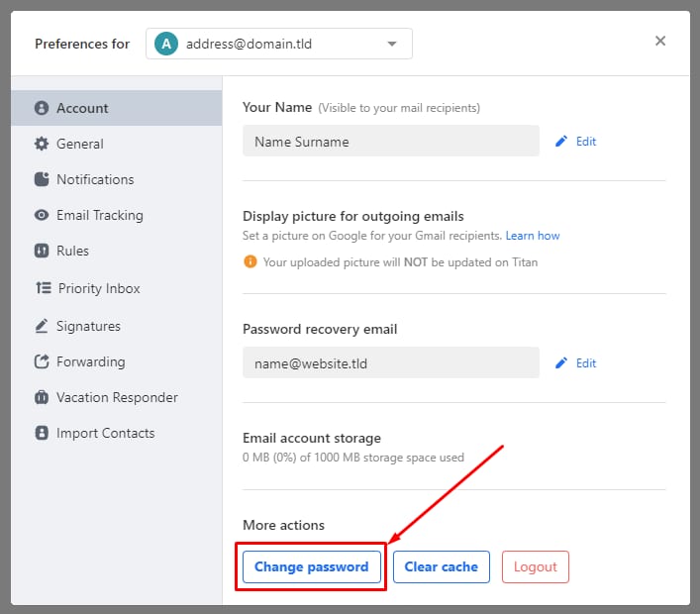
Task: Click the General gear icon
Action: (x=42, y=144)
